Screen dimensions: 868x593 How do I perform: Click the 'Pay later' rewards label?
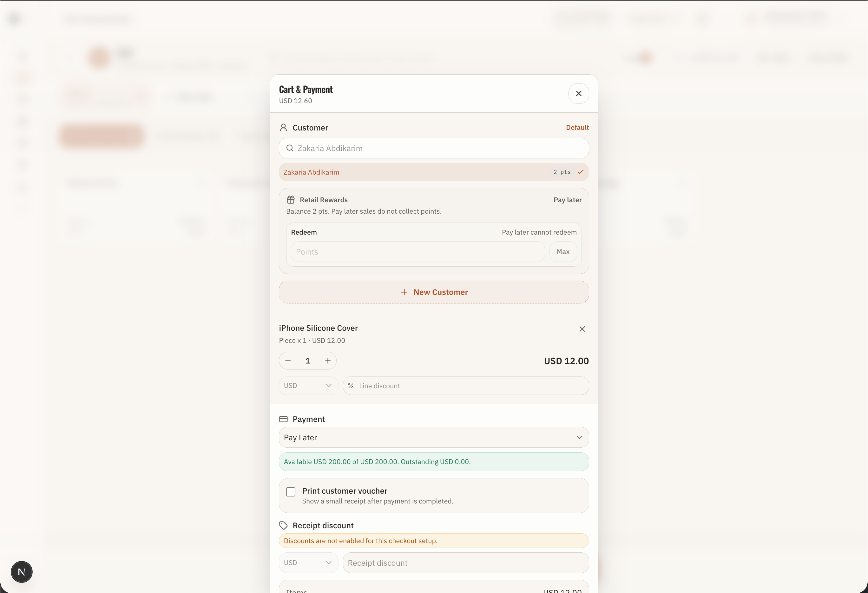(x=567, y=200)
